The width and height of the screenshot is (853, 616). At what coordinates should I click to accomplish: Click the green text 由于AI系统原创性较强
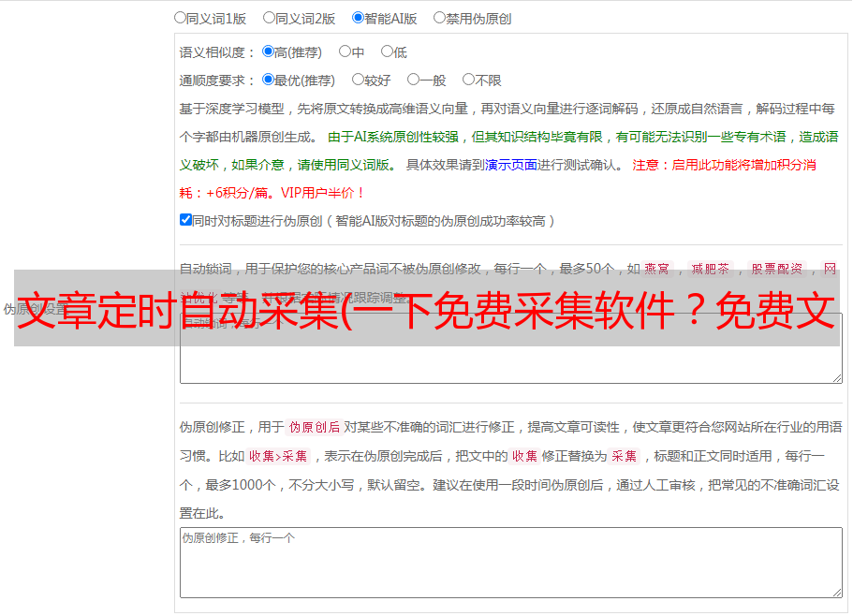[392, 137]
